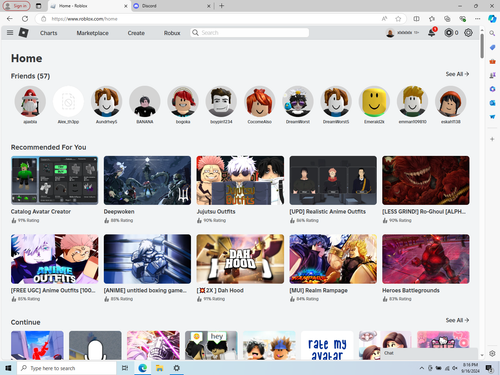Open the Robux balance icon
Viewport: 500px width, 375px height.
pos(449,33)
